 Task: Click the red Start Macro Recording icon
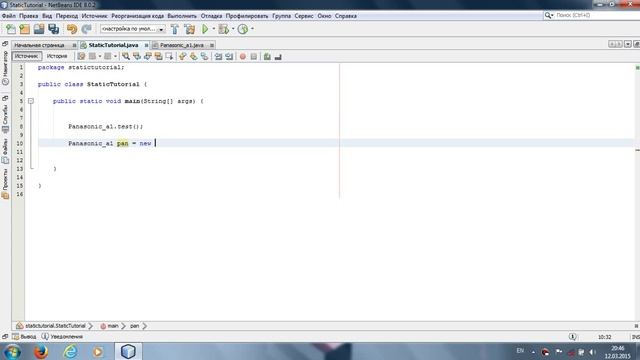(x=243, y=57)
